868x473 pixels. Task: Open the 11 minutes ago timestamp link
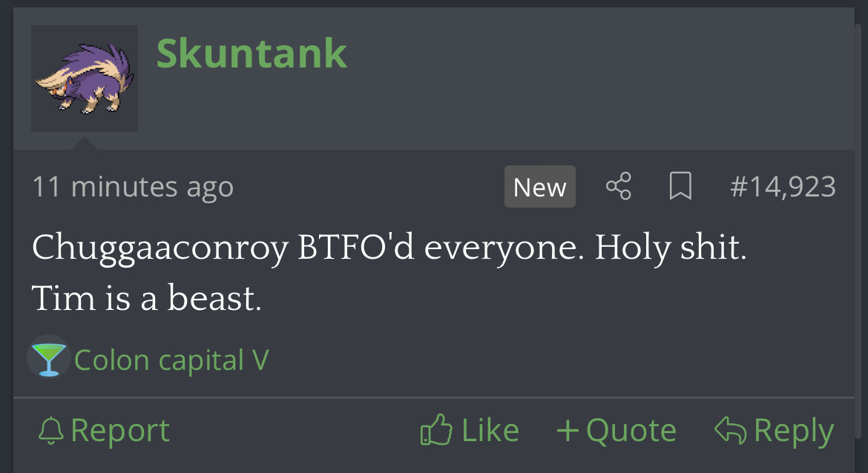pos(133,186)
